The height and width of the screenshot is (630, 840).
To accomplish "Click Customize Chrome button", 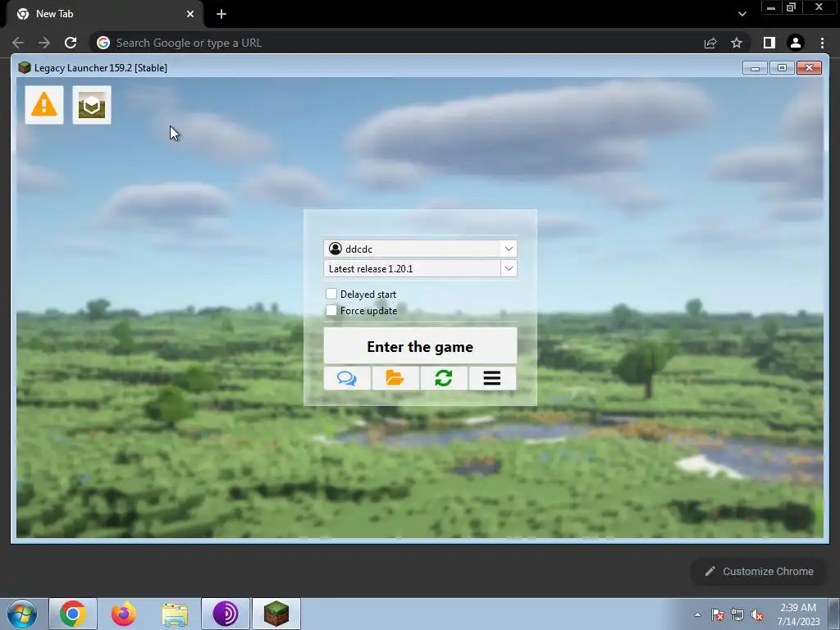I will point(760,571).
